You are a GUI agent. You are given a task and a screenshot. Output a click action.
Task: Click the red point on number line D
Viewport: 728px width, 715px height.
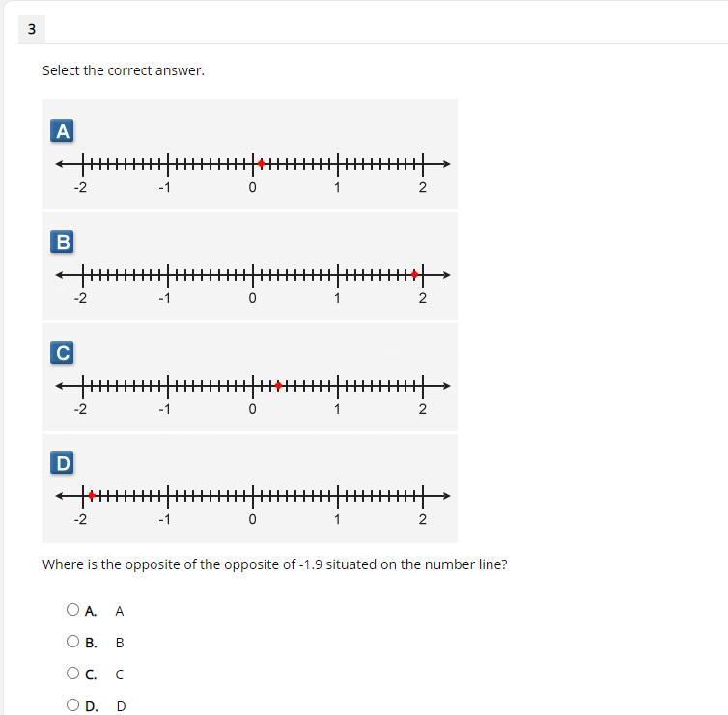[92, 496]
